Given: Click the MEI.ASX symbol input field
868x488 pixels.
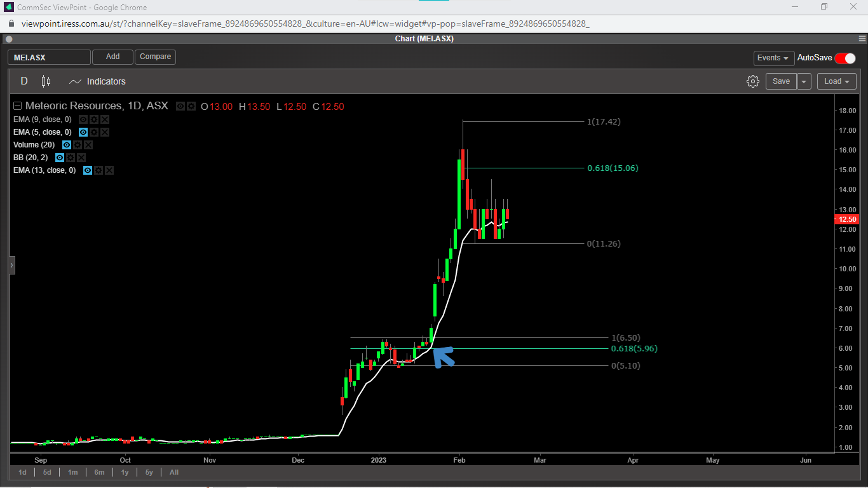Looking at the screenshot, I should pos(49,57).
